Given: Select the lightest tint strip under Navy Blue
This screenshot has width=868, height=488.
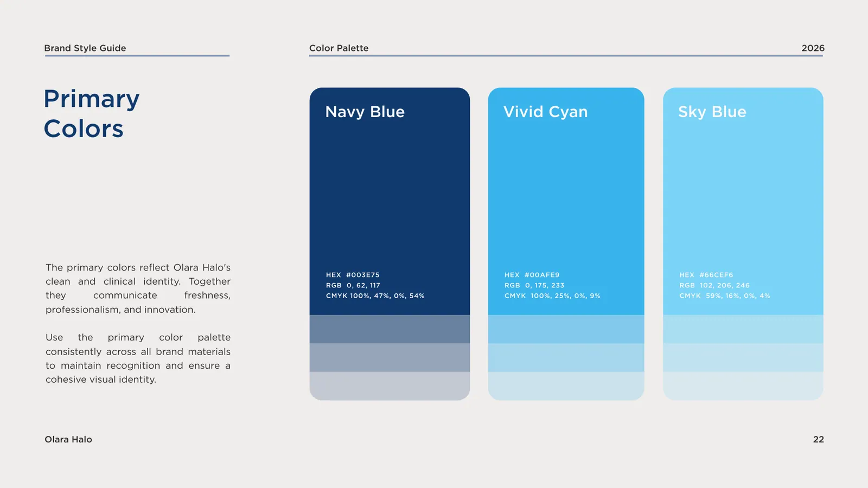Looking at the screenshot, I should 390,386.
